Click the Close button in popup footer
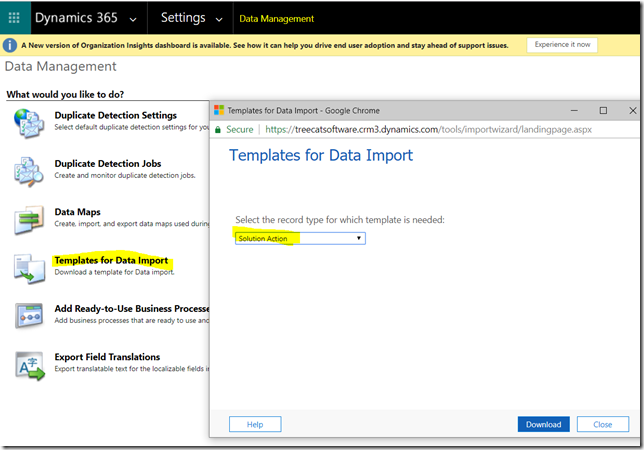The width and height of the screenshot is (644, 450). point(603,425)
